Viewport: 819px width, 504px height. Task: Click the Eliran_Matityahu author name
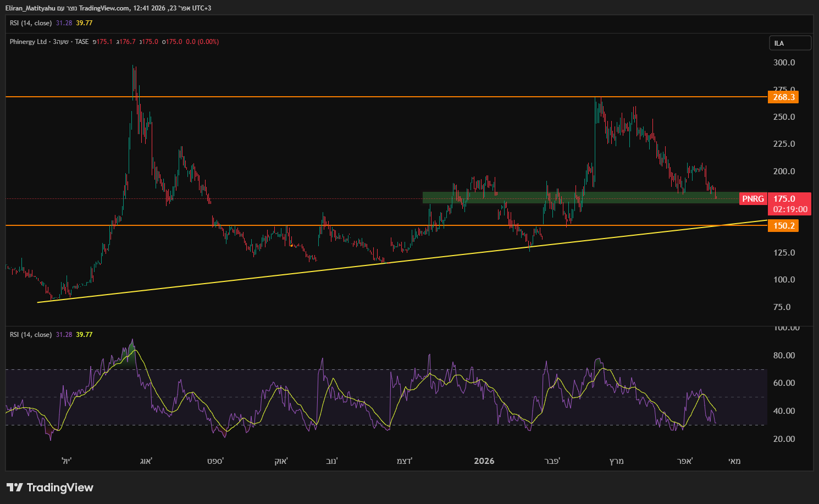(x=30, y=8)
